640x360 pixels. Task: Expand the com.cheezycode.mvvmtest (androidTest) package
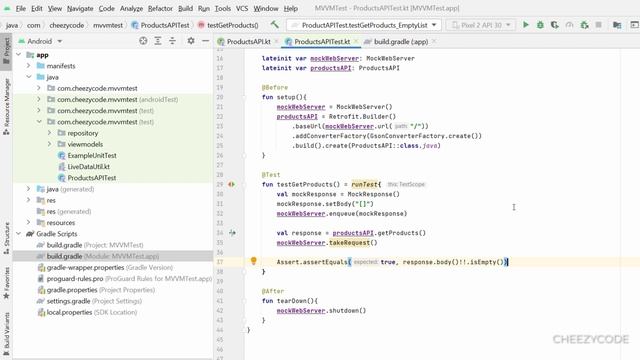pos(39,99)
